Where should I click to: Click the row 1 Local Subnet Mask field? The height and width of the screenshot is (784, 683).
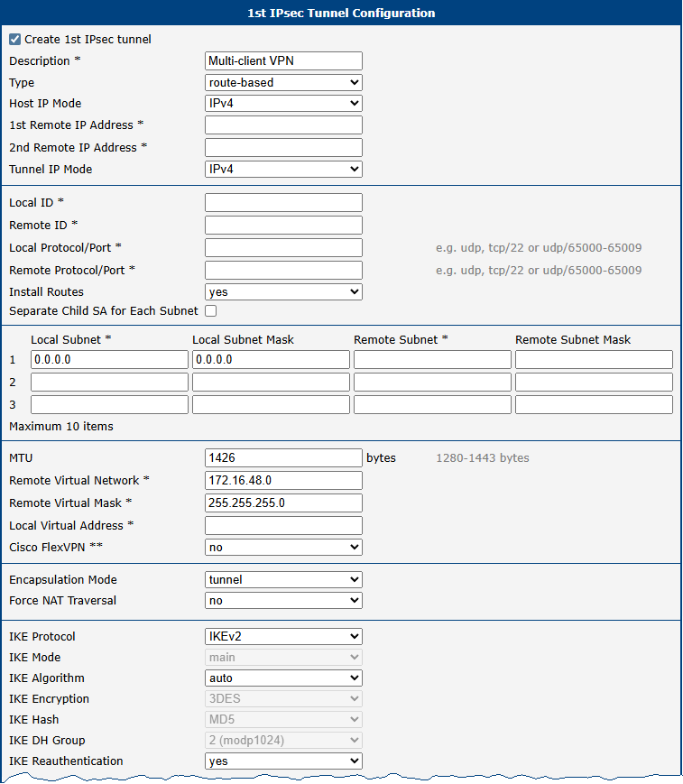click(x=271, y=359)
